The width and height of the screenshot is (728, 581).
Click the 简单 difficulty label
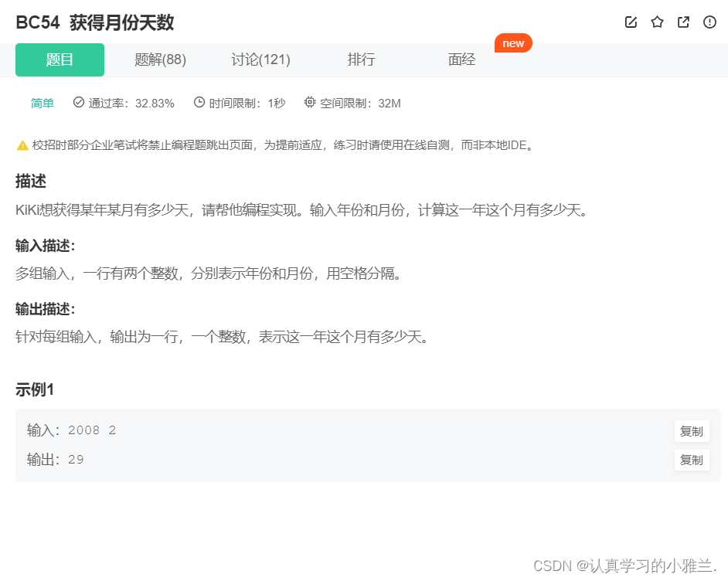[x=43, y=103]
